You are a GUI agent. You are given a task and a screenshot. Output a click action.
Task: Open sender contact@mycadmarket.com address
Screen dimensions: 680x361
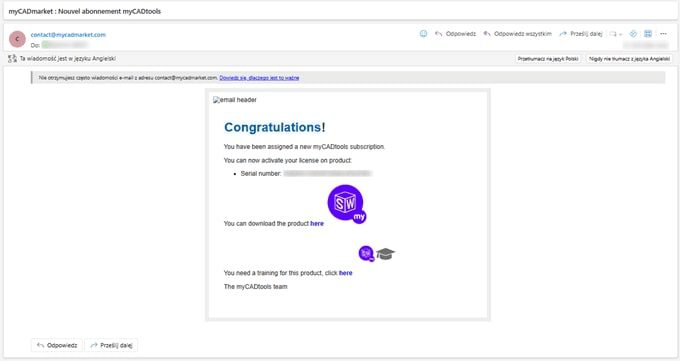tap(68, 35)
